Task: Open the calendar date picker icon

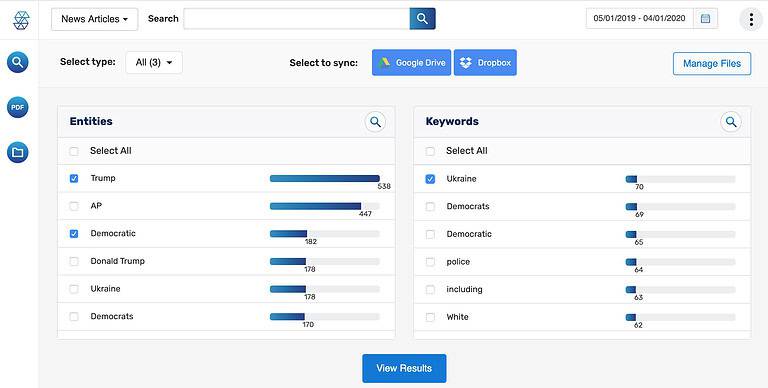Action: [705, 19]
